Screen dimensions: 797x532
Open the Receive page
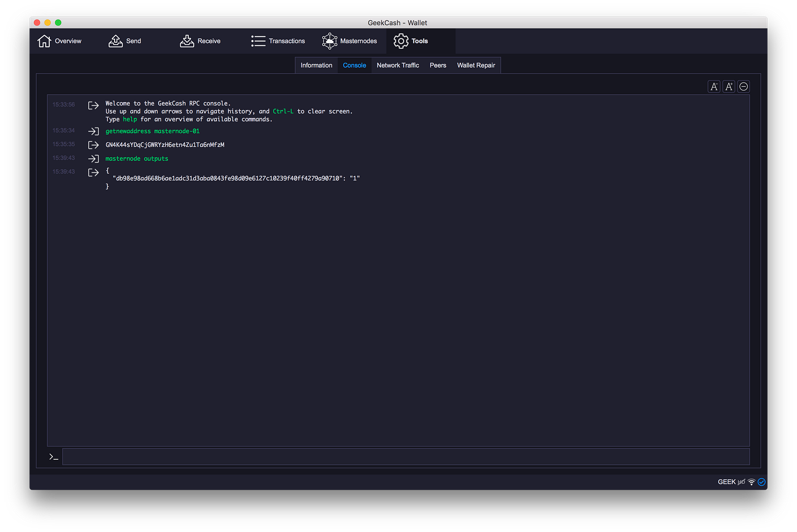pyautogui.click(x=200, y=41)
